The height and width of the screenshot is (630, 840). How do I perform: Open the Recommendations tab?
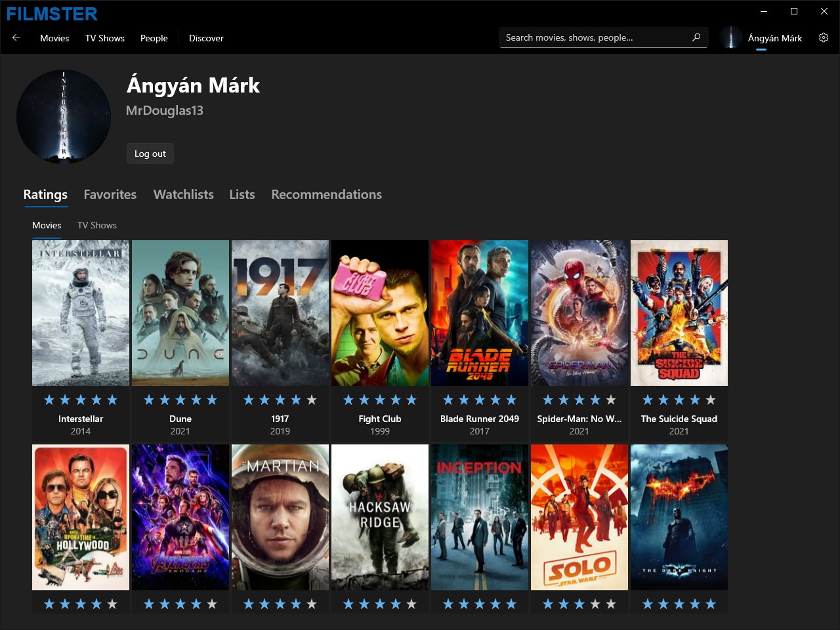[327, 194]
